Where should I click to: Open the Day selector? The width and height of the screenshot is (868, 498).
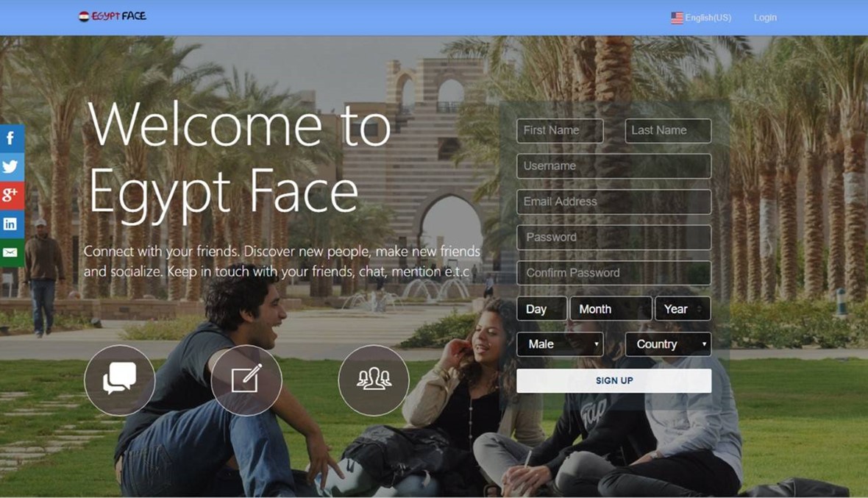(541, 309)
